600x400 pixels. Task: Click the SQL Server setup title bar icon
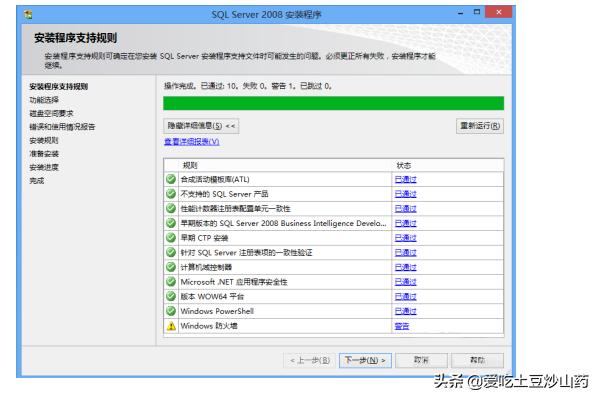(x=28, y=15)
